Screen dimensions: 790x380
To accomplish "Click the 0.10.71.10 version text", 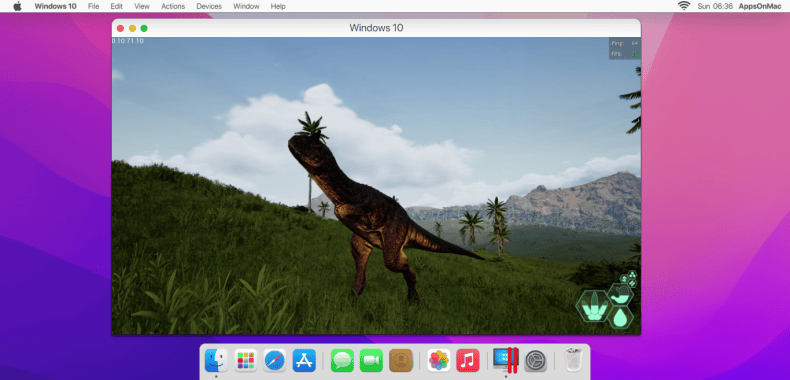I will pyautogui.click(x=127, y=41).
